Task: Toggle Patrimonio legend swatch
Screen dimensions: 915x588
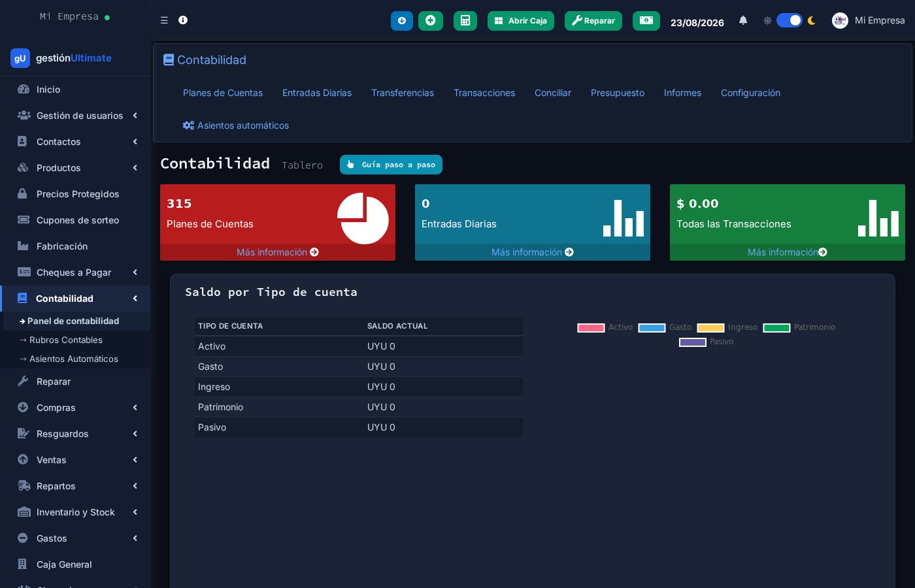Action: pos(777,327)
